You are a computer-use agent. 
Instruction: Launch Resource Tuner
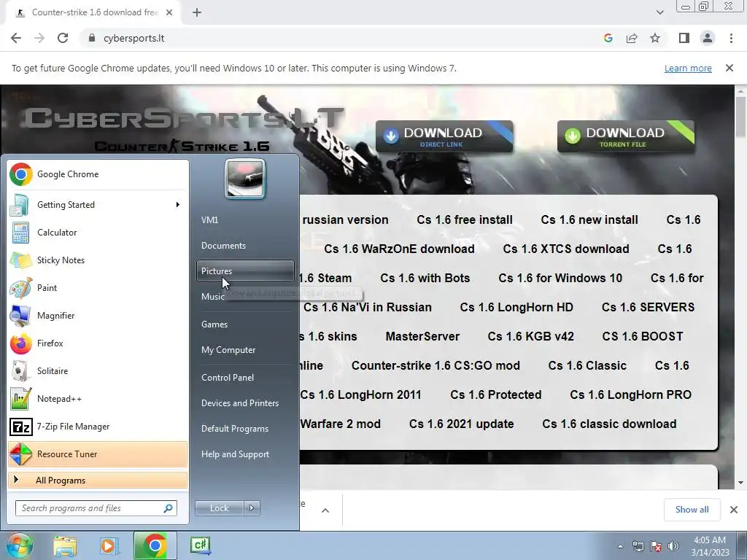98,454
